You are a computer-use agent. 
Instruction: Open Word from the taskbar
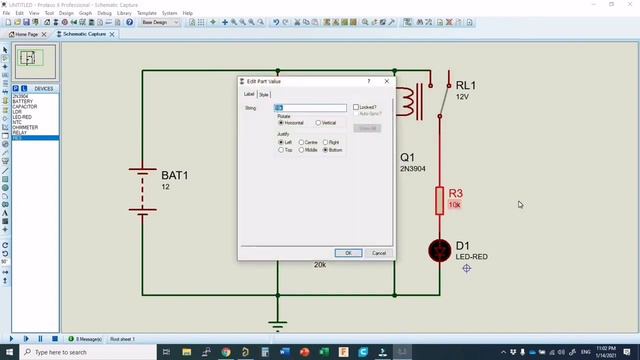click(285, 352)
